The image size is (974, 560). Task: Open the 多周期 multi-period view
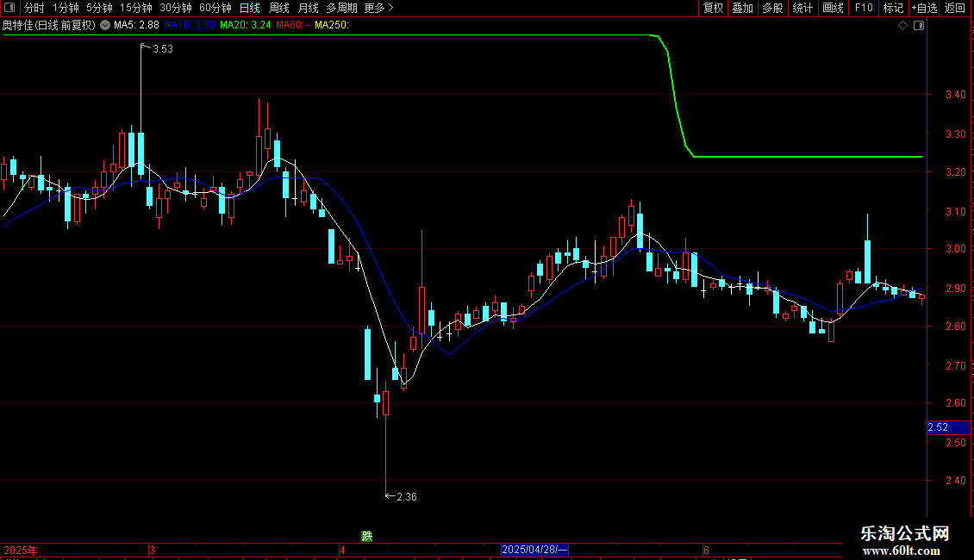pos(341,8)
